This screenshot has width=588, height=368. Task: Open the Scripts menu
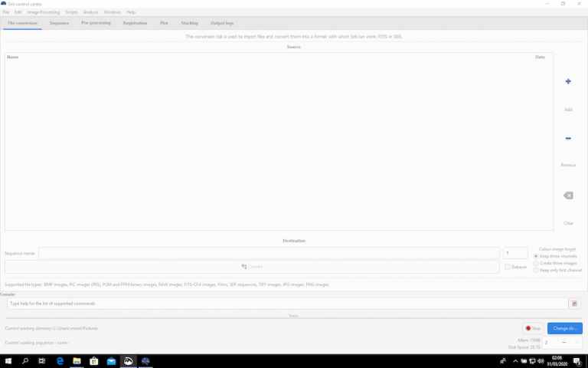pos(71,12)
